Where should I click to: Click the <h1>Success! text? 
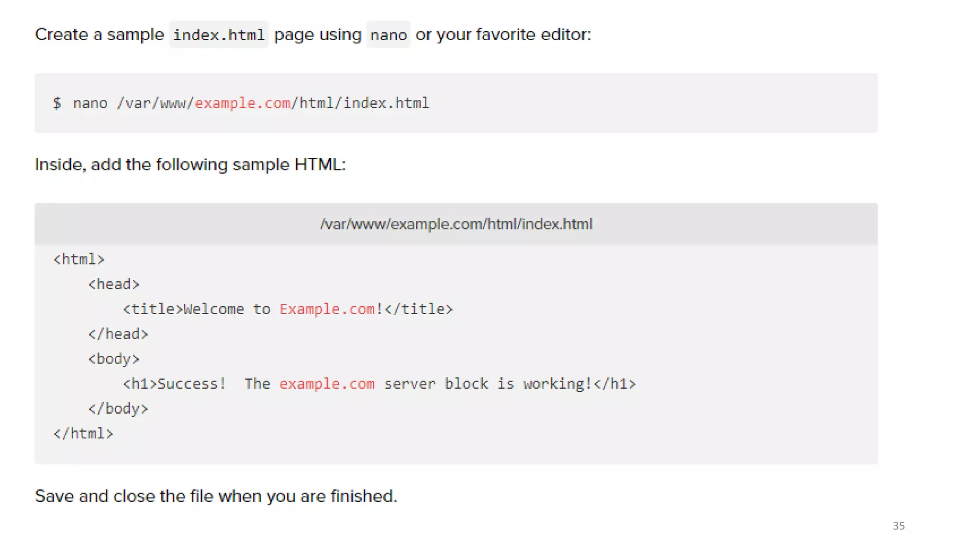pos(175,384)
